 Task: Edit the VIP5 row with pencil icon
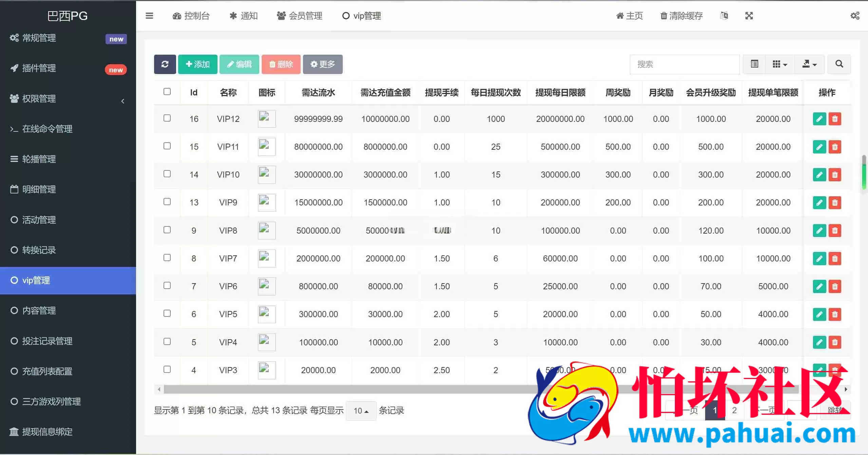pos(819,314)
